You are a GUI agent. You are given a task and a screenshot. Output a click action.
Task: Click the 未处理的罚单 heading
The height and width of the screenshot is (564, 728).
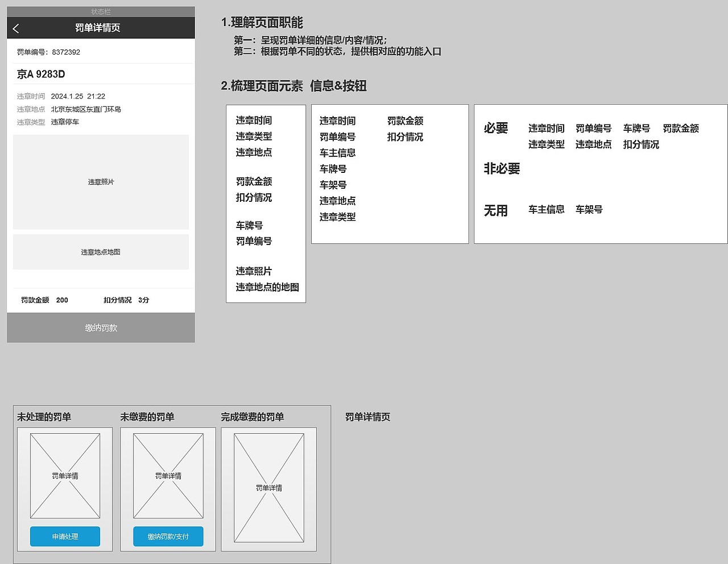[44, 417]
